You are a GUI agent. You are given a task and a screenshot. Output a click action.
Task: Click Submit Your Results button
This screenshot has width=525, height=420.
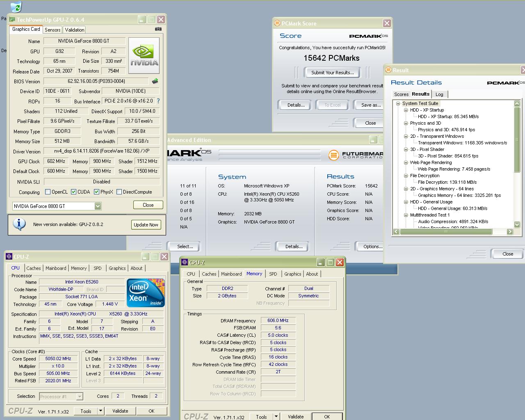pos(332,73)
